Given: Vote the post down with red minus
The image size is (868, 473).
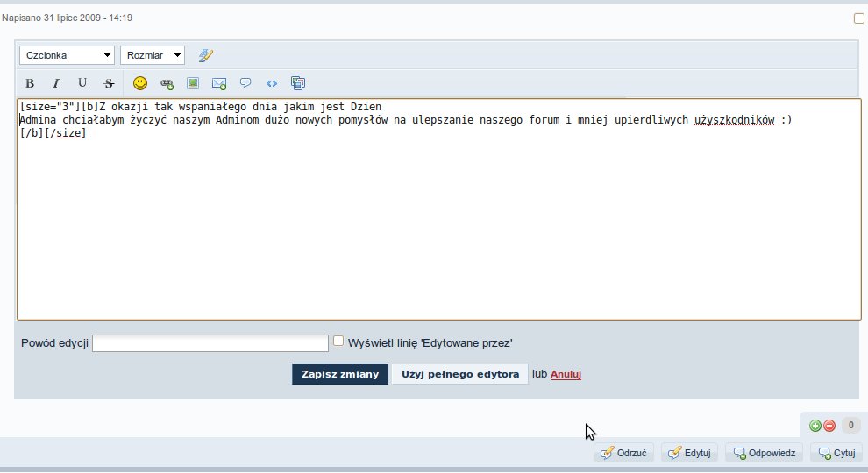Looking at the screenshot, I should pyautogui.click(x=829, y=426).
